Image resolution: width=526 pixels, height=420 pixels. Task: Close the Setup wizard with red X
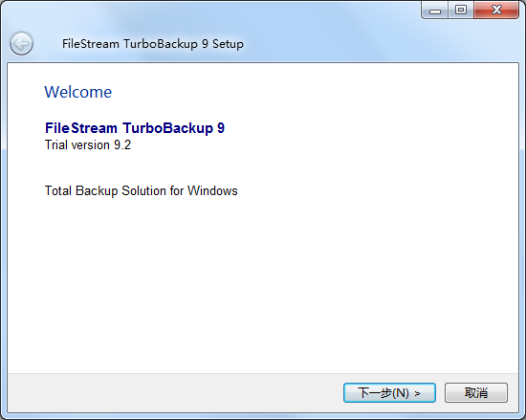(x=496, y=11)
